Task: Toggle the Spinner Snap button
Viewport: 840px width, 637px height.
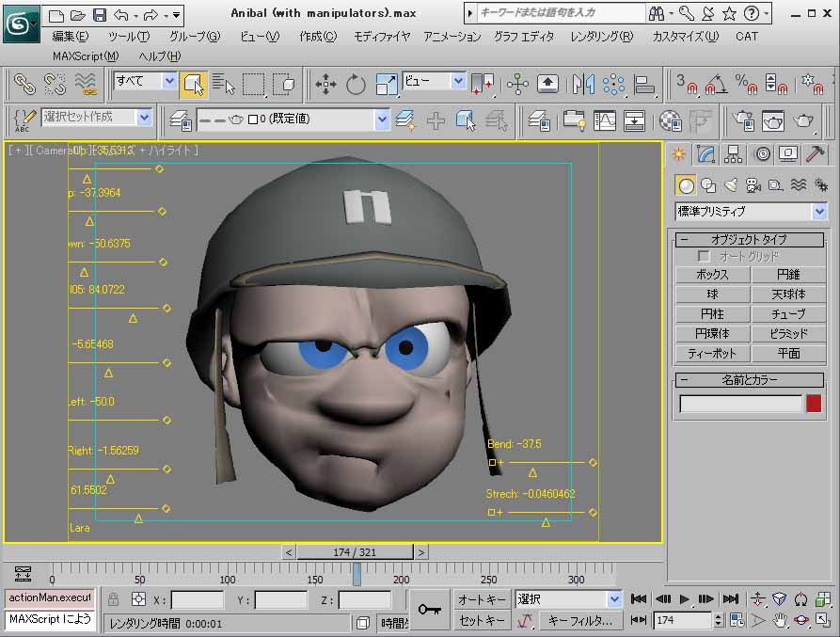Action: 776,85
